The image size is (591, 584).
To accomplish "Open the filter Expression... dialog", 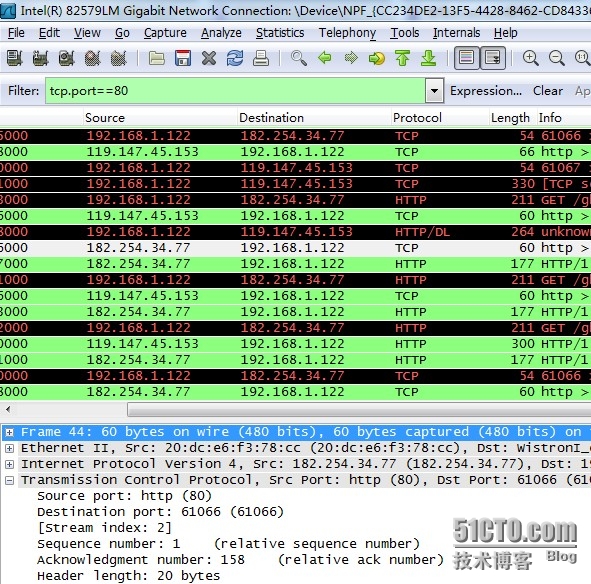I will (x=486, y=91).
